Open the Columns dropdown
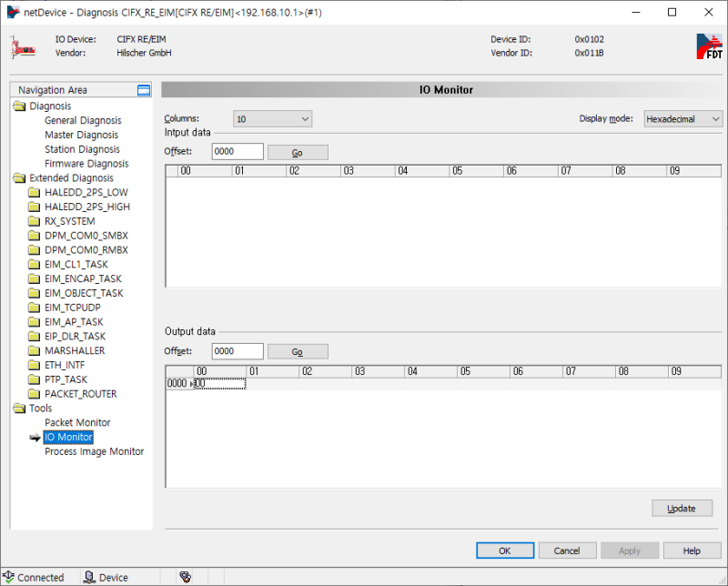 [272, 119]
